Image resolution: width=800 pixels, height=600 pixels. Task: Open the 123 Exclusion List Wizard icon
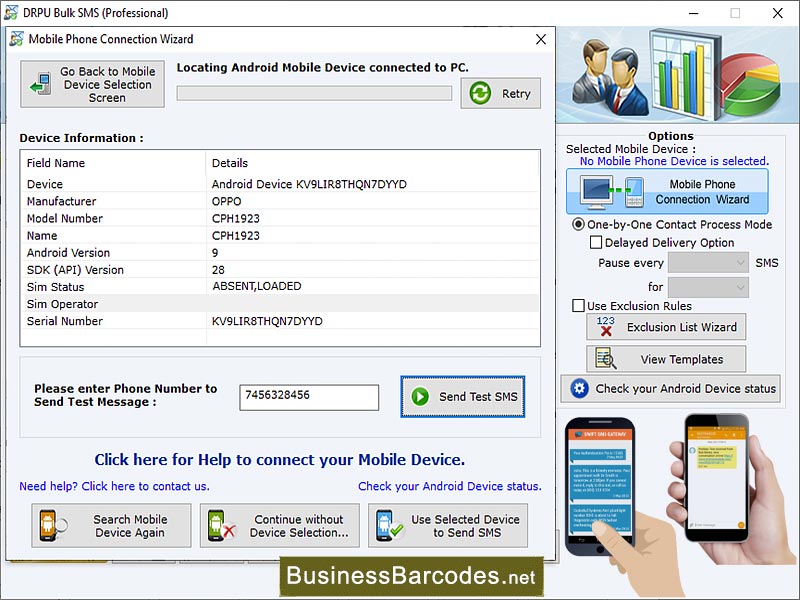604,327
